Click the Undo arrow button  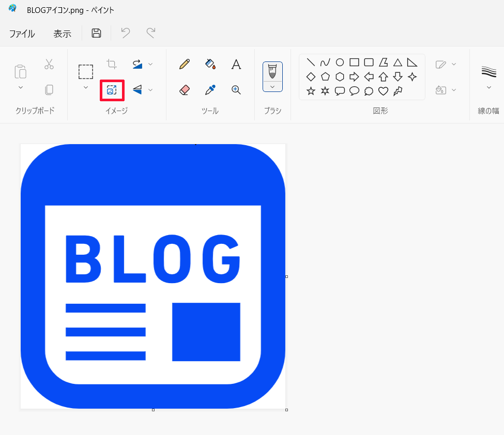125,34
